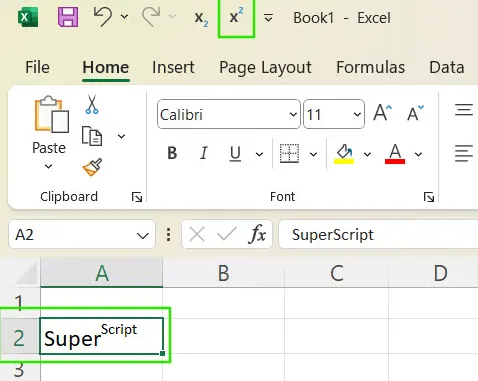Save the workbook with the floppy icon
Image resolution: width=478 pixels, height=381 pixels.
click(68, 17)
